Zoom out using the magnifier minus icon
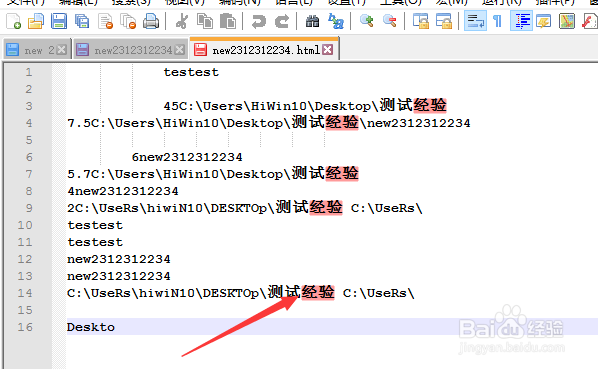This screenshot has width=598, height=369. click(x=390, y=21)
